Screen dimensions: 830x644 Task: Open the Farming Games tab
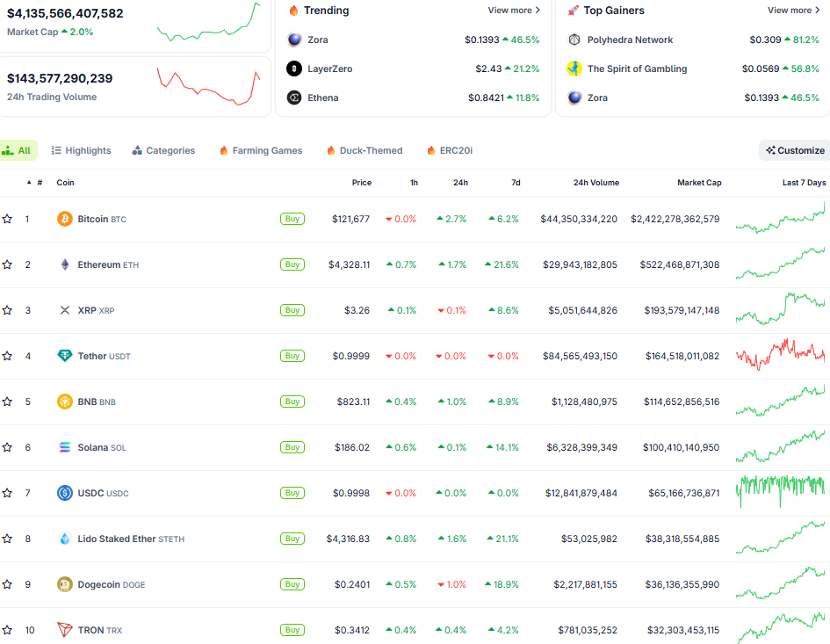pos(261,150)
